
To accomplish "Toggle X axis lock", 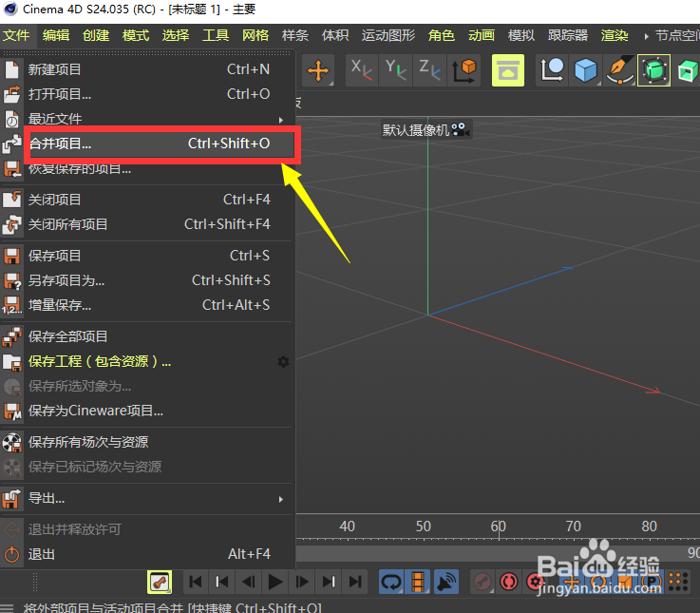I will [x=362, y=70].
